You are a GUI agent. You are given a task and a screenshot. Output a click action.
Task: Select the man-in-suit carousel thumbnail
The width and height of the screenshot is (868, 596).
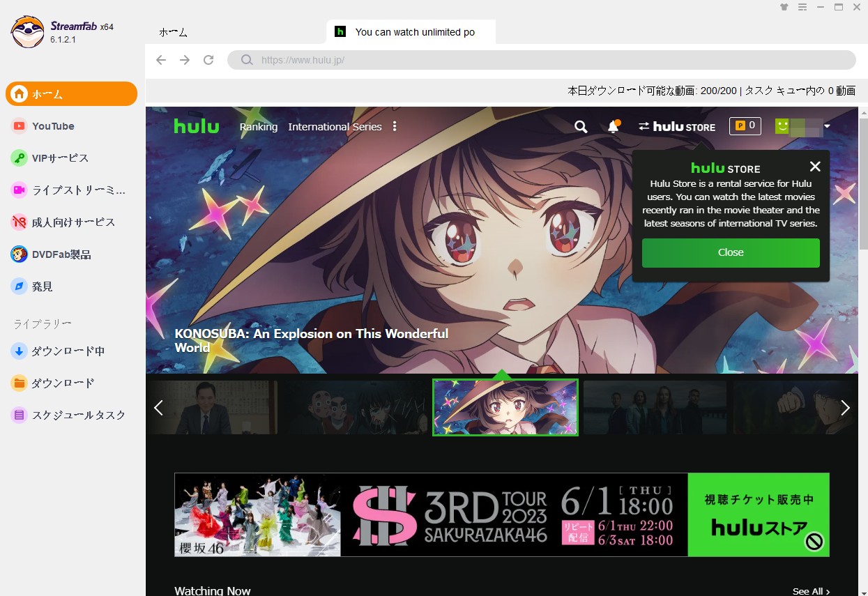coord(211,407)
